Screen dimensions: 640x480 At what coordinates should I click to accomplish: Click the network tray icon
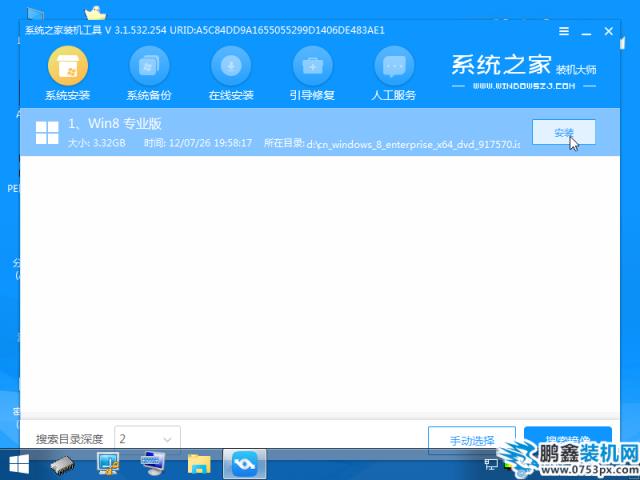point(491,464)
